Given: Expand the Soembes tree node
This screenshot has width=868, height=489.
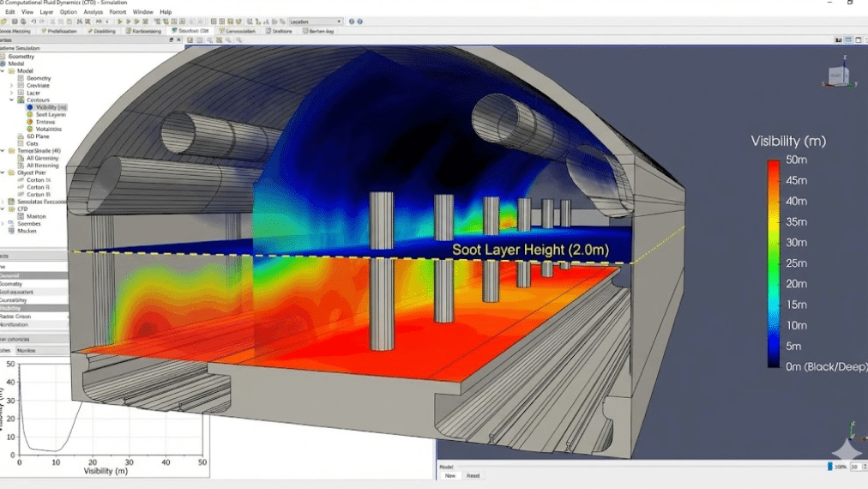Looking at the screenshot, I should pyautogui.click(x=3, y=224).
